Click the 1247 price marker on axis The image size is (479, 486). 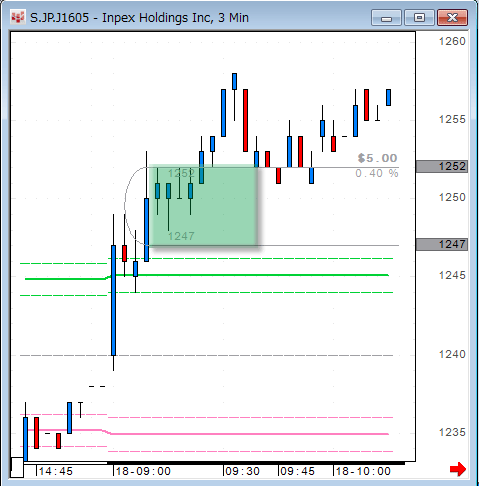(442, 244)
